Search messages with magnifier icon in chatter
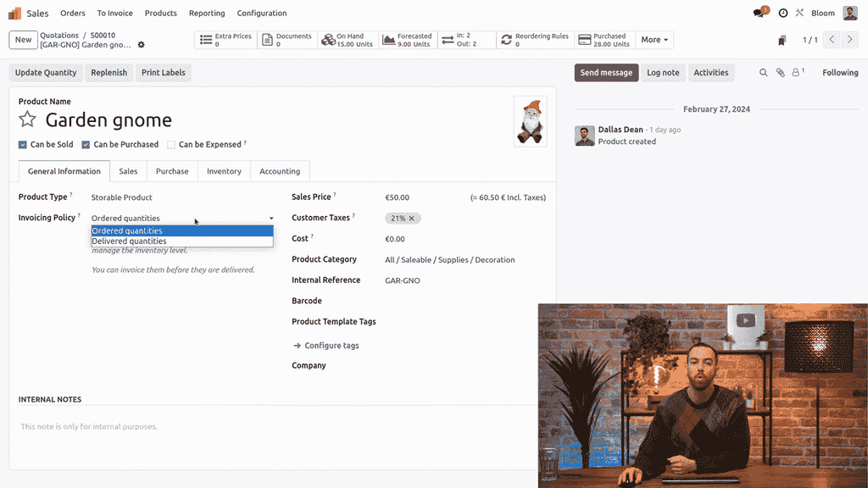 pyautogui.click(x=763, y=73)
